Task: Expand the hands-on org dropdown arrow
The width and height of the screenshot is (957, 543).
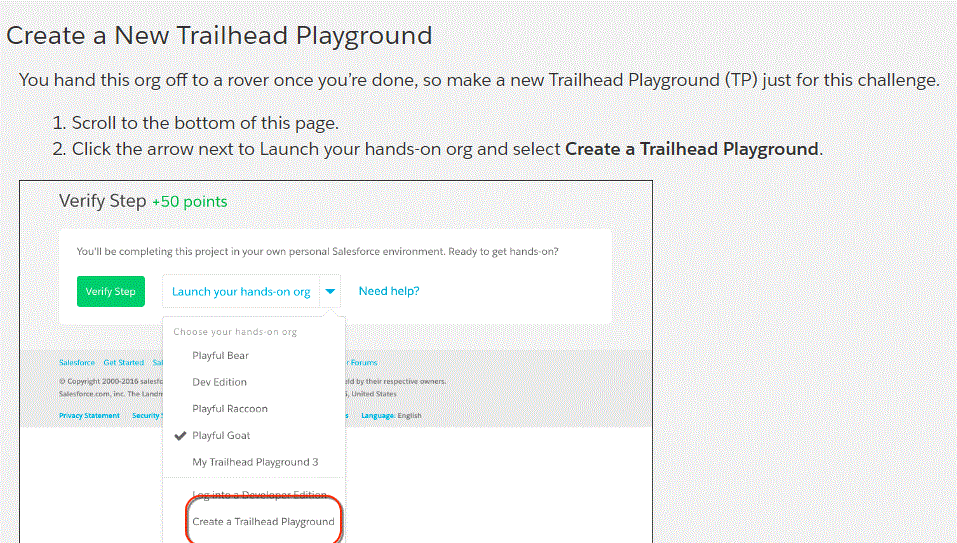Action: pos(331,291)
